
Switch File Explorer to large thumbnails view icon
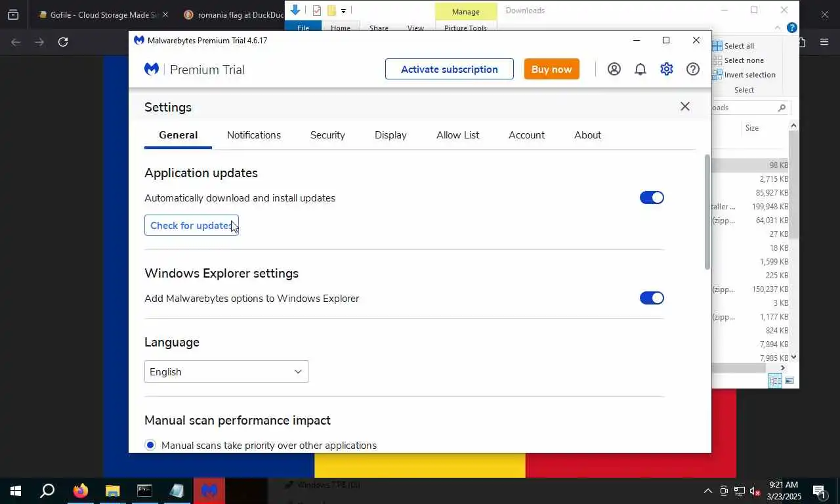pyautogui.click(x=789, y=381)
